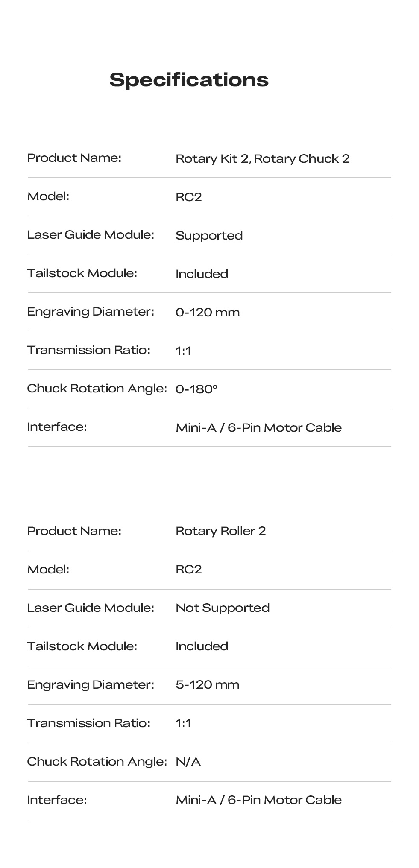This screenshot has height=868, width=419.
Task: Click the RC2 model value in first table
Action: pyautogui.click(x=188, y=197)
